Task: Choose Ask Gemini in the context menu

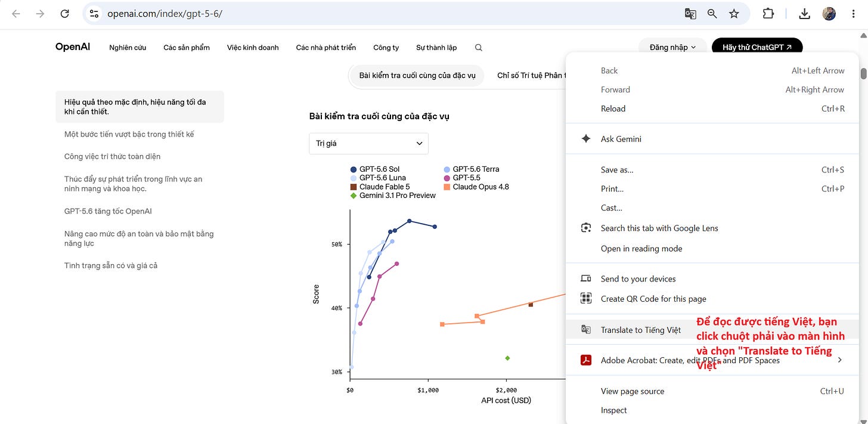Action: coord(712,139)
